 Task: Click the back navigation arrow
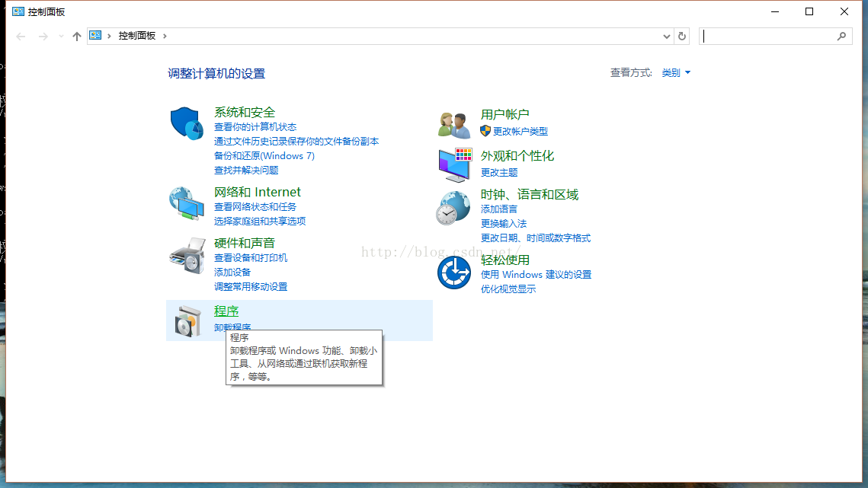tap(21, 37)
